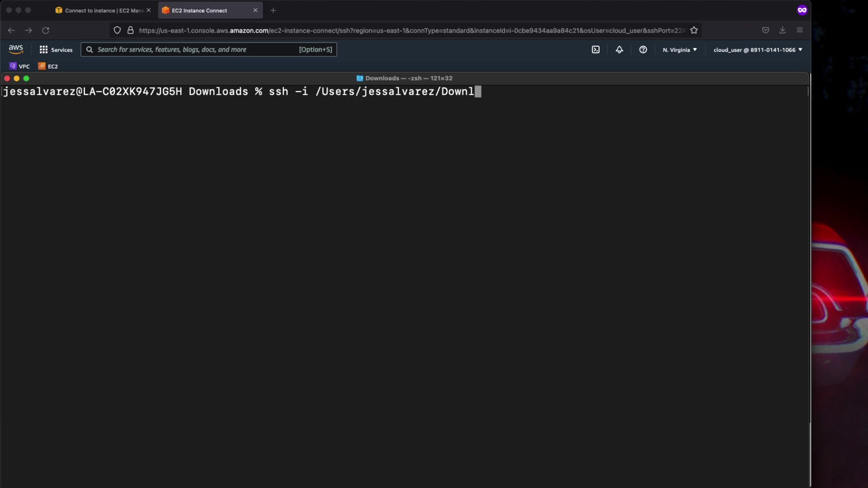Screen dimensions: 868x488
Task: Show site padlock connection info
Action: coord(131,30)
